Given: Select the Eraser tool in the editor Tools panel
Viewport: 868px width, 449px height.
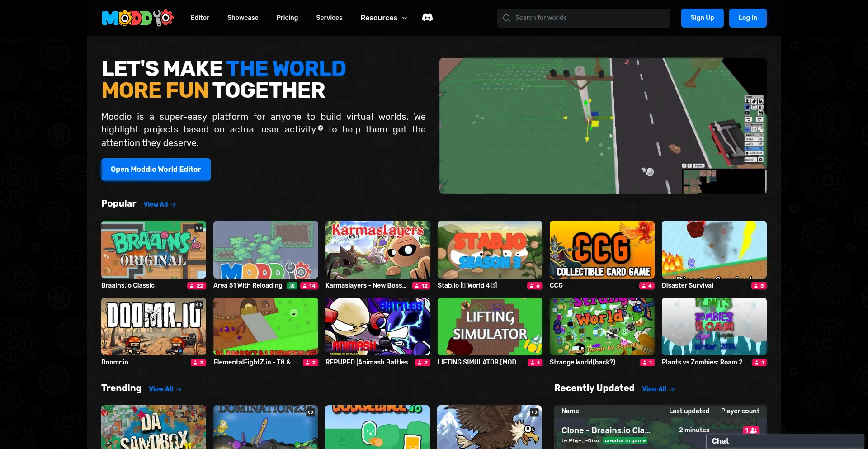Looking at the screenshot, I should click(754, 101).
